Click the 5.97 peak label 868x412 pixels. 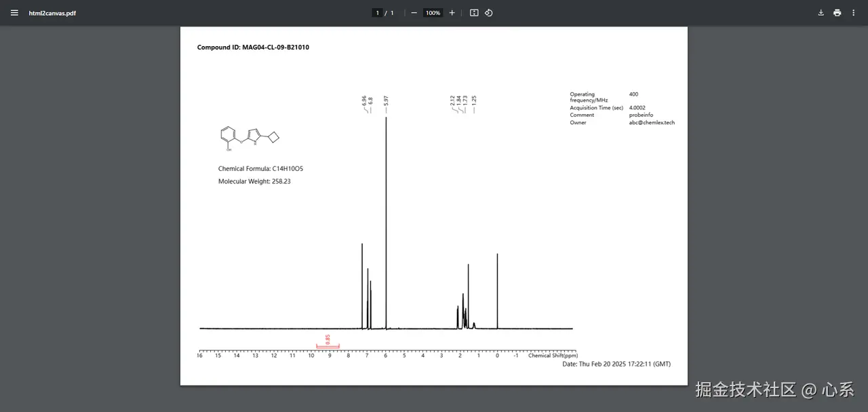point(386,100)
